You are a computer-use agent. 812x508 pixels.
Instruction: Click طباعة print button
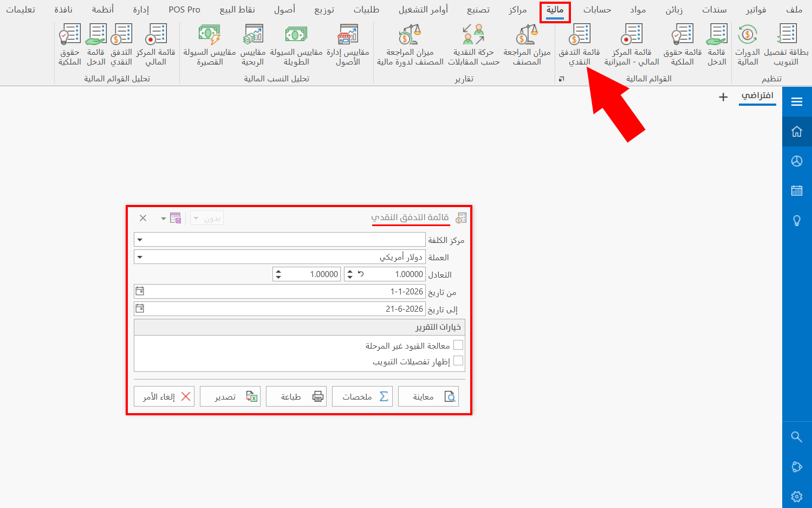point(296,396)
